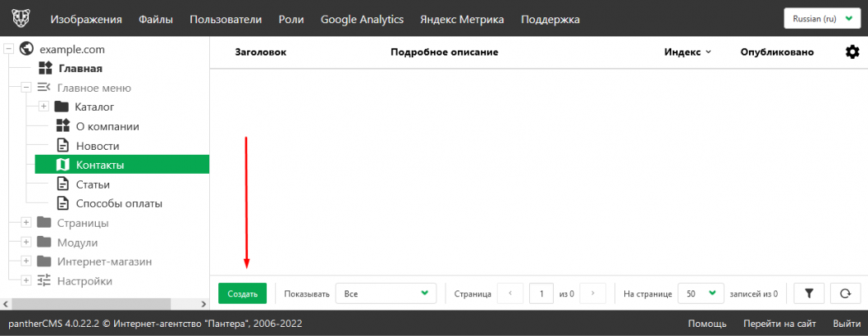The image size is (868, 336).
Task: Expand the Интернет-магазин tree node
Action: click(x=26, y=262)
